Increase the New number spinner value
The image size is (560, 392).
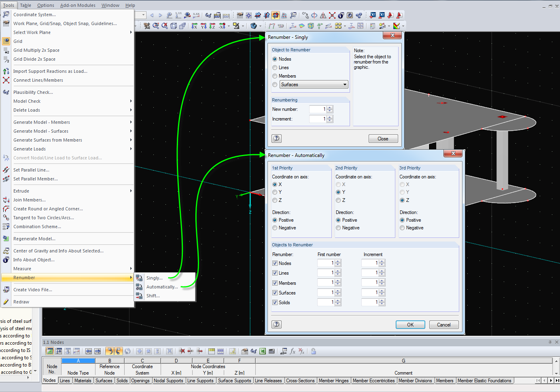(330, 108)
